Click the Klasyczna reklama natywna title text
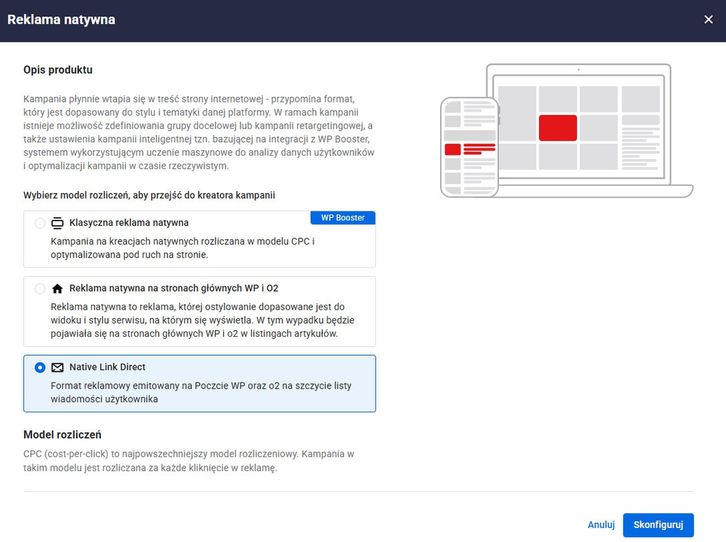 (129, 223)
